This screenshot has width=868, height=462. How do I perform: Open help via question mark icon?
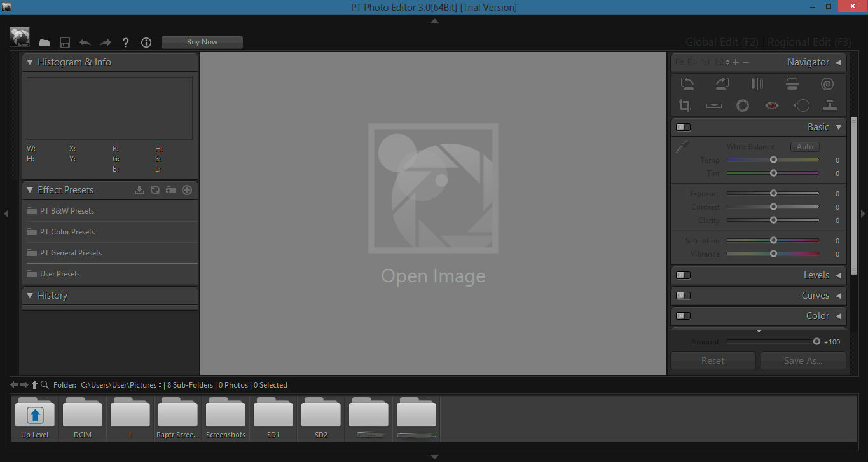coord(126,43)
